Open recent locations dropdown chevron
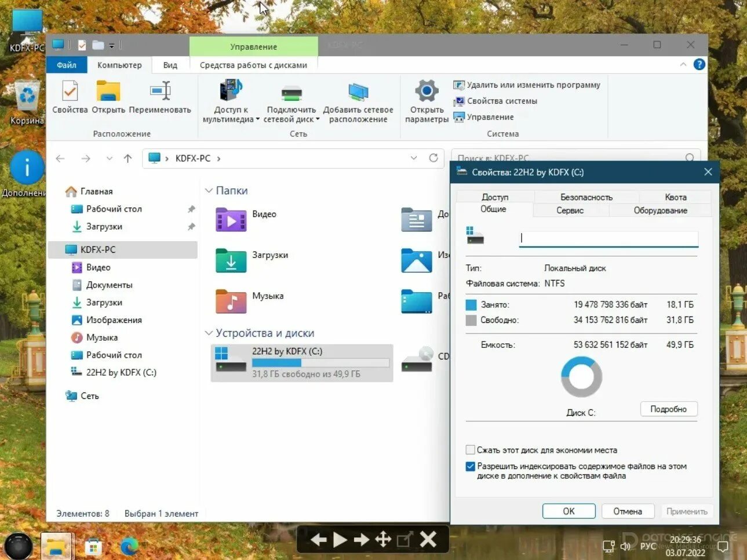The width and height of the screenshot is (747, 560). pyautogui.click(x=109, y=158)
